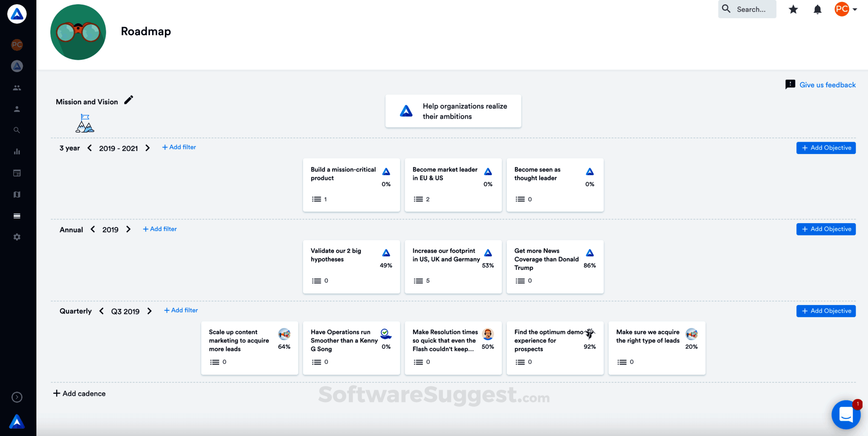Image resolution: width=868 pixels, height=436 pixels.
Task: Open settings via the gear icon
Action: coord(17,237)
